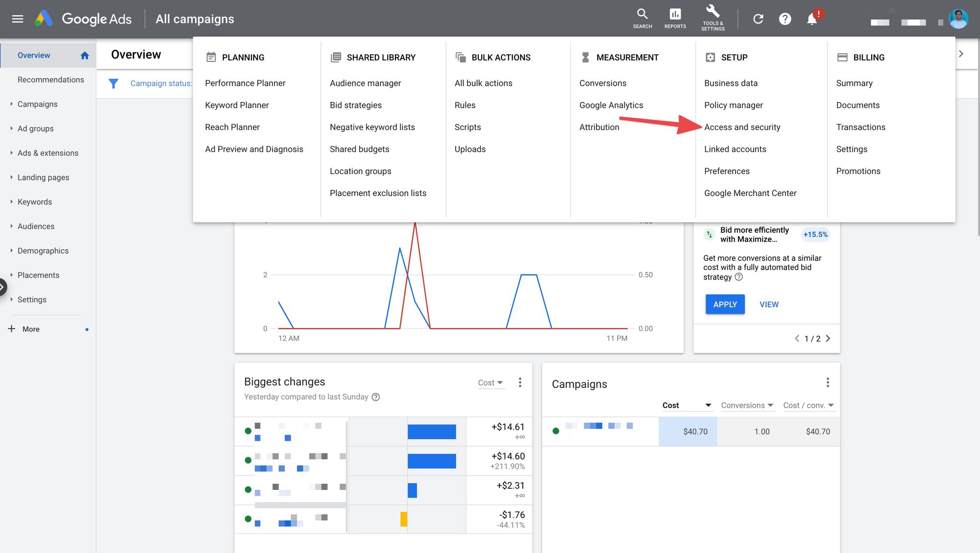Click the +$14.61 bar in Biggest changes

click(432, 432)
